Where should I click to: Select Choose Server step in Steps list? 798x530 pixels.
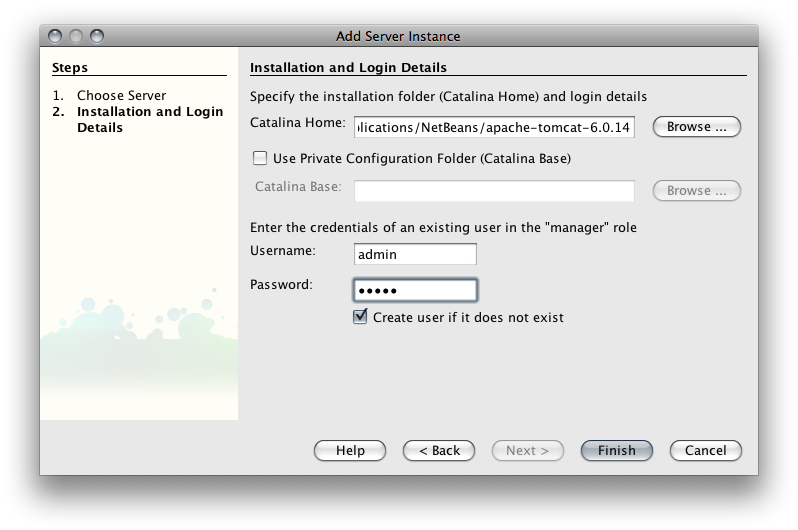(x=122, y=95)
